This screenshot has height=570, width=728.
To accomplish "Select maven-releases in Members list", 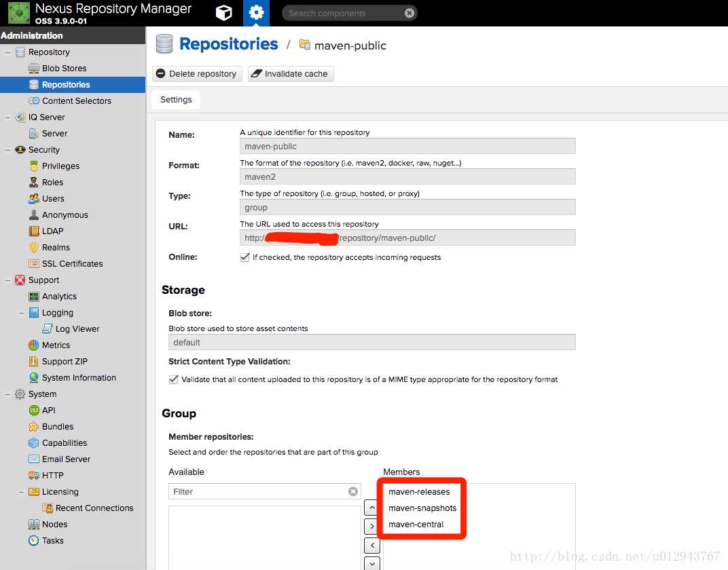I will [x=419, y=491].
